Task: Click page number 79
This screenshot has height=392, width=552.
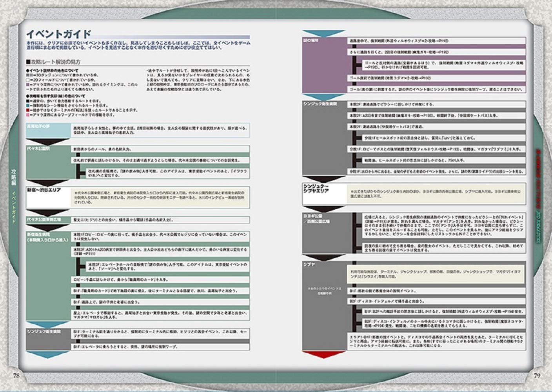Action: click(537, 375)
